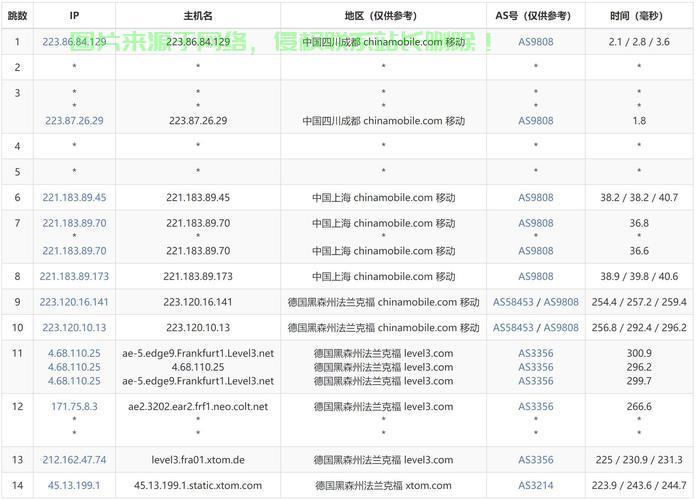Open the 223.120.10.13 link in the IP column
This screenshot has width=696, height=500.
click(x=75, y=327)
